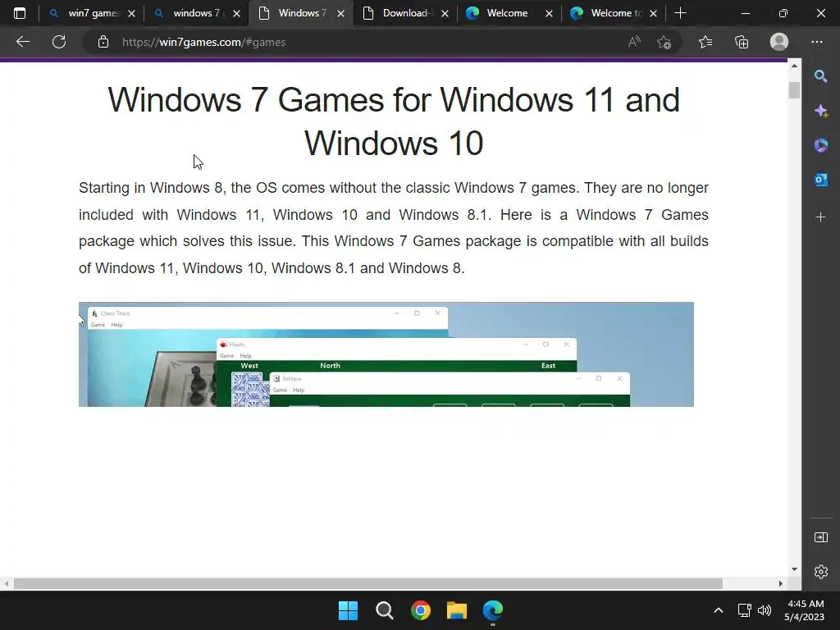840x630 pixels.
Task: Open File Explorer from taskbar
Action: 457,610
